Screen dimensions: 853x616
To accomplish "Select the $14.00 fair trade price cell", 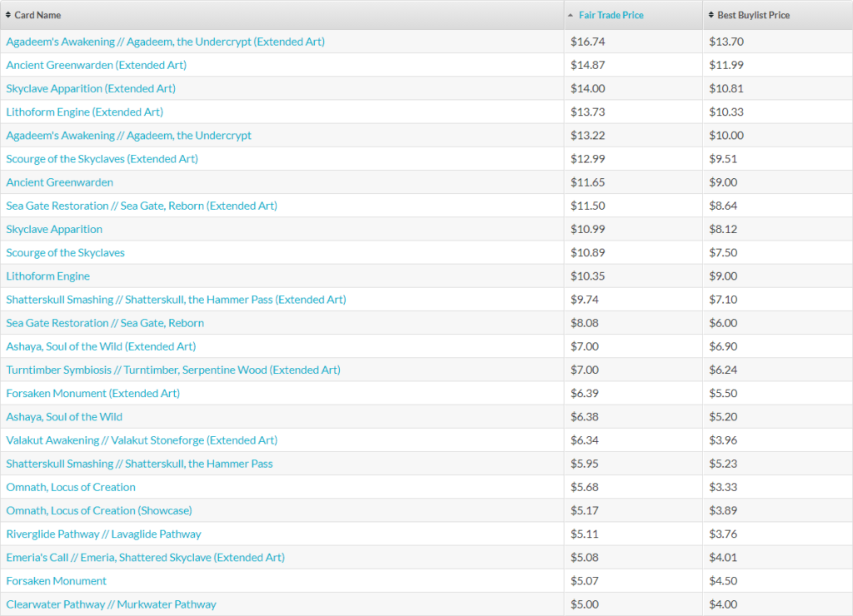I will [633, 88].
